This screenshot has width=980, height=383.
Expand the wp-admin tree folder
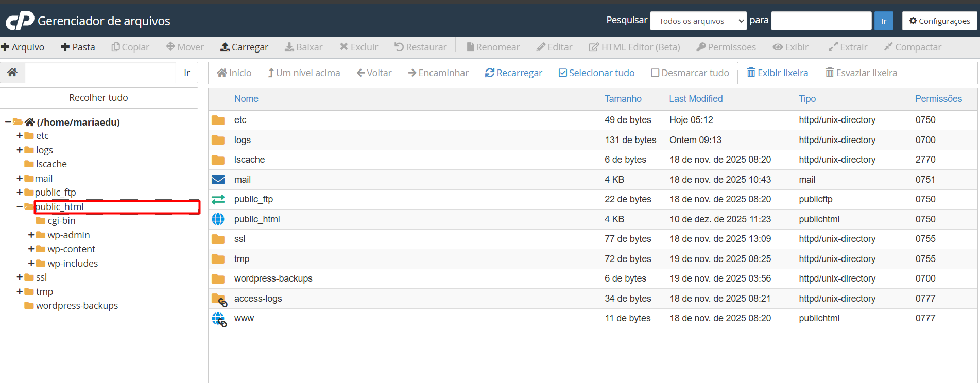(x=31, y=235)
